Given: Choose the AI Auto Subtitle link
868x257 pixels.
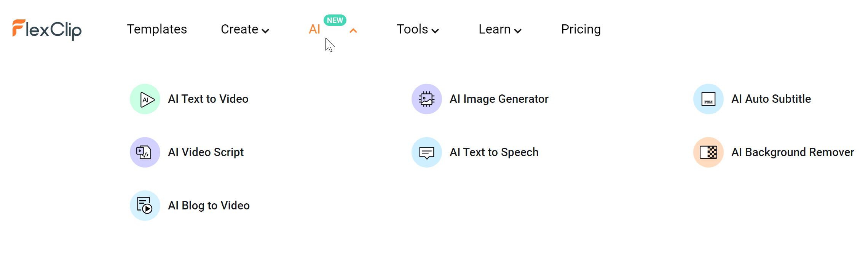Looking at the screenshot, I should tap(771, 99).
